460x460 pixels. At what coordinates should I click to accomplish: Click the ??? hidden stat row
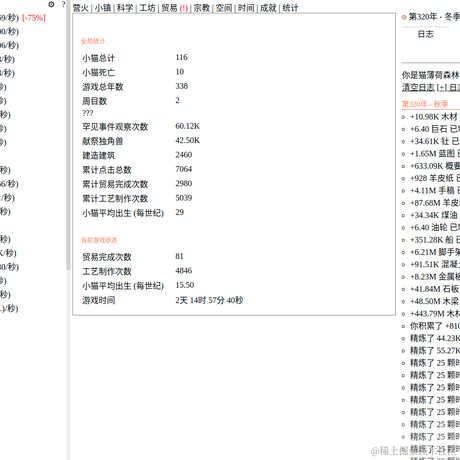(x=88, y=113)
